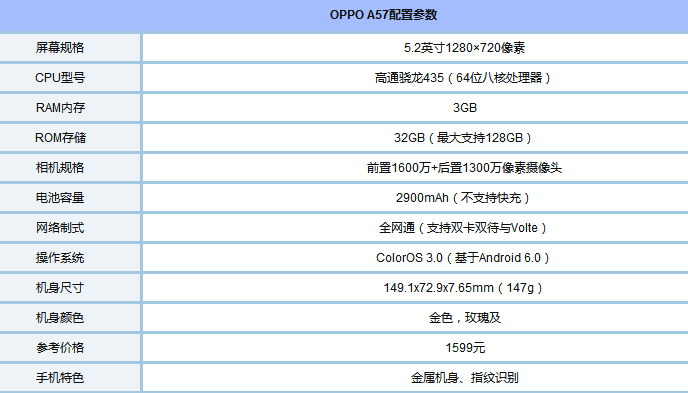Click the 3GB memory value
The height and width of the screenshot is (393, 688).
[465, 107]
